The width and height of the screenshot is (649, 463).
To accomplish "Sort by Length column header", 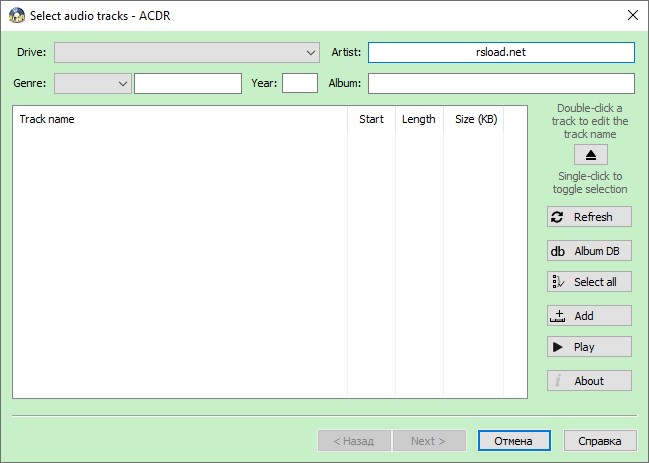I will pyautogui.click(x=419, y=119).
